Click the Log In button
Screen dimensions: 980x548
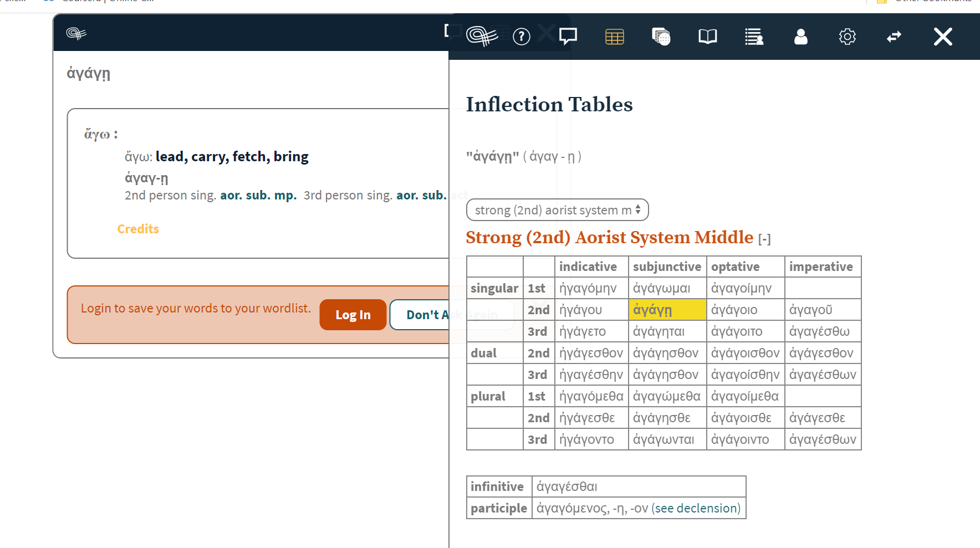[x=353, y=315]
